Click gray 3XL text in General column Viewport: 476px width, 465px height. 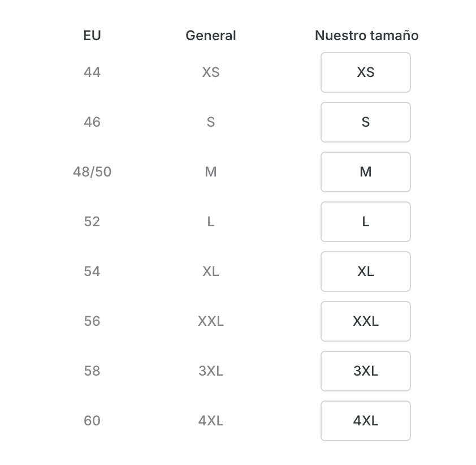(x=211, y=371)
